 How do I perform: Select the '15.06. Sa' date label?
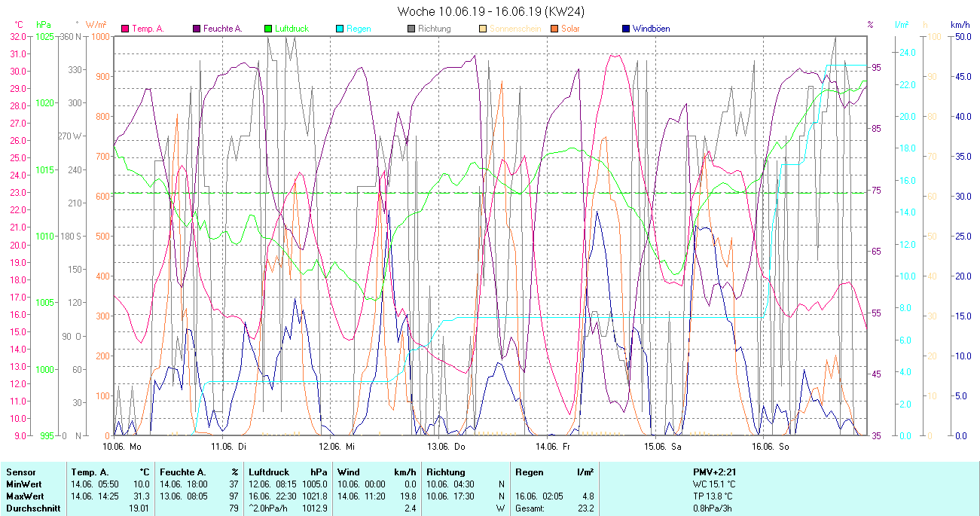(x=662, y=446)
